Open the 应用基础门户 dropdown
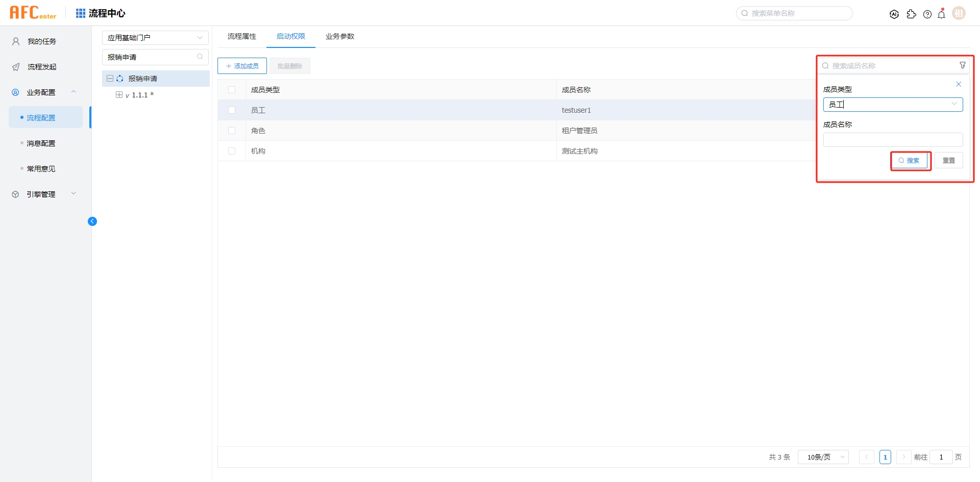 [155, 38]
